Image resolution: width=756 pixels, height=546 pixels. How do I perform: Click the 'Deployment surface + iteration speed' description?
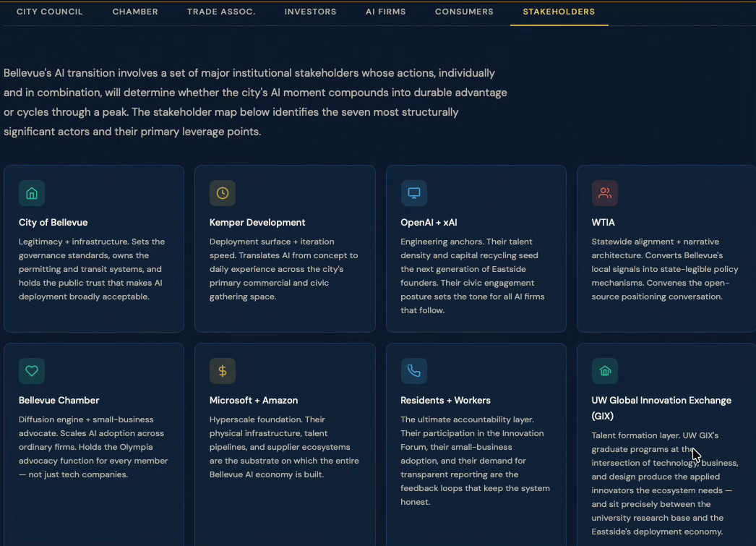283,269
